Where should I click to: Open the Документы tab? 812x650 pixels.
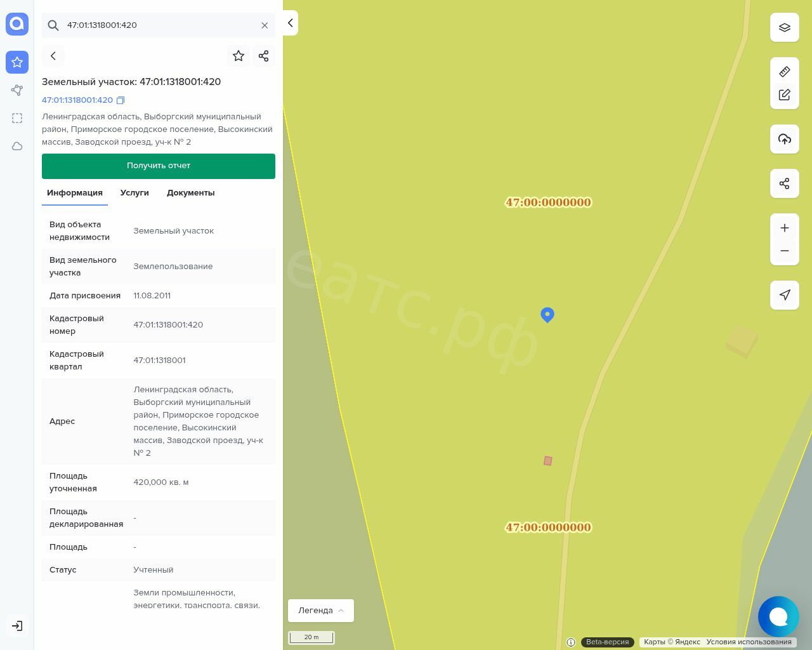(190, 193)
